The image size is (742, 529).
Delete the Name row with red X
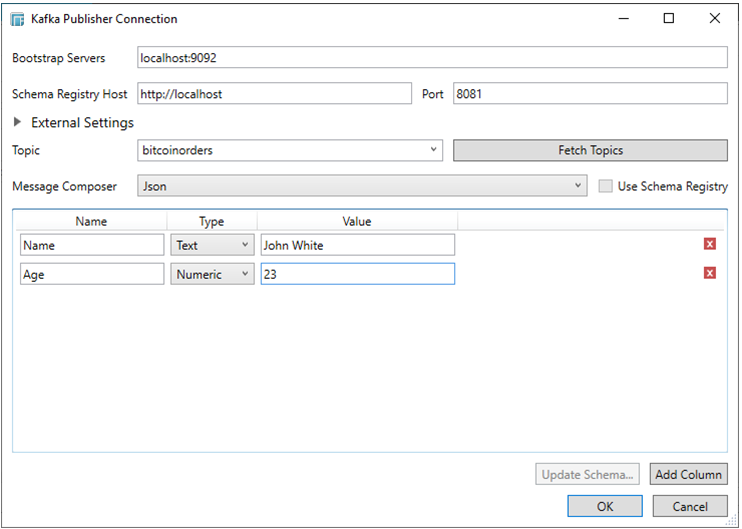[x=709, y=245]
